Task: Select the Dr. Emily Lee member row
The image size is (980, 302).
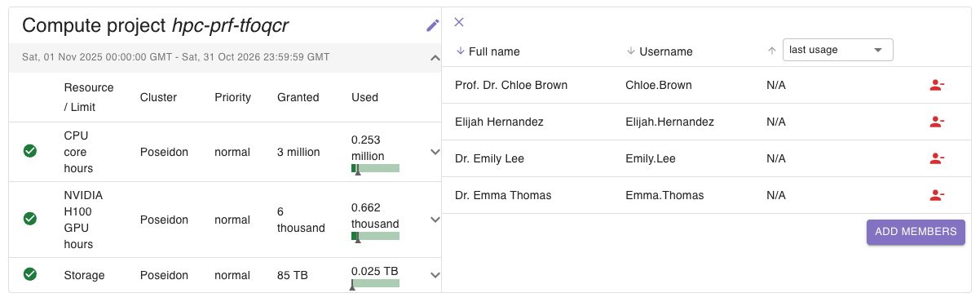Action: pyautogui.click(x=707, y=158)
